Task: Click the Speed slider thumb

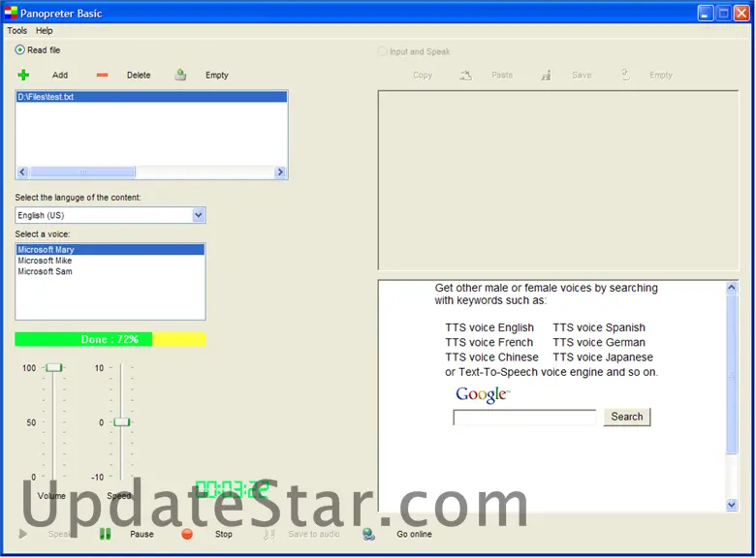Action: click(x=121, y=422)
